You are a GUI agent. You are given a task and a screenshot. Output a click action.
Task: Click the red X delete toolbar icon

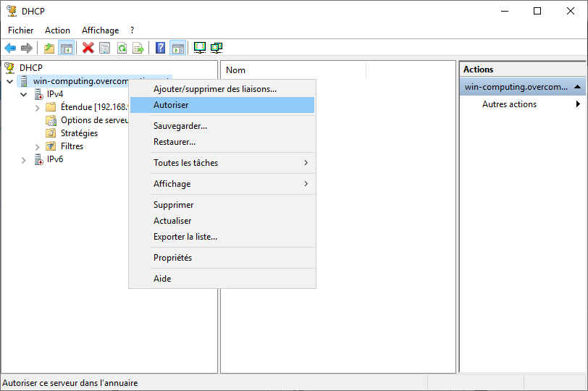pyautogui.click(x=88, y=49)
